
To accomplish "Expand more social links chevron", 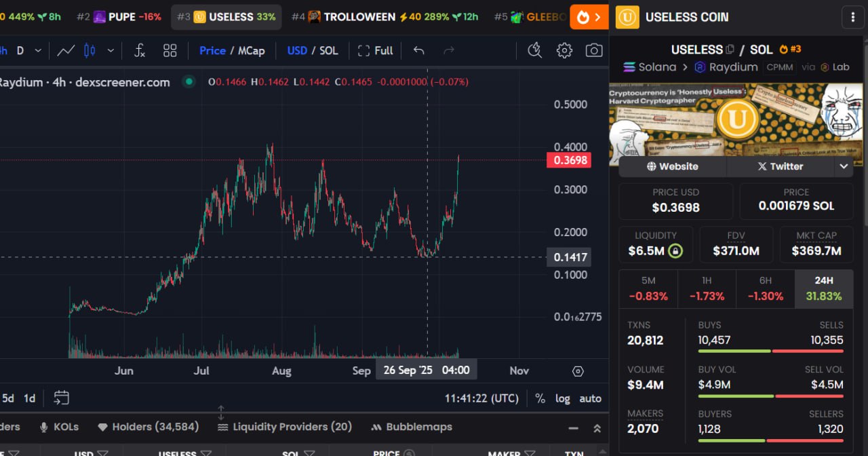I will point(844,166).
